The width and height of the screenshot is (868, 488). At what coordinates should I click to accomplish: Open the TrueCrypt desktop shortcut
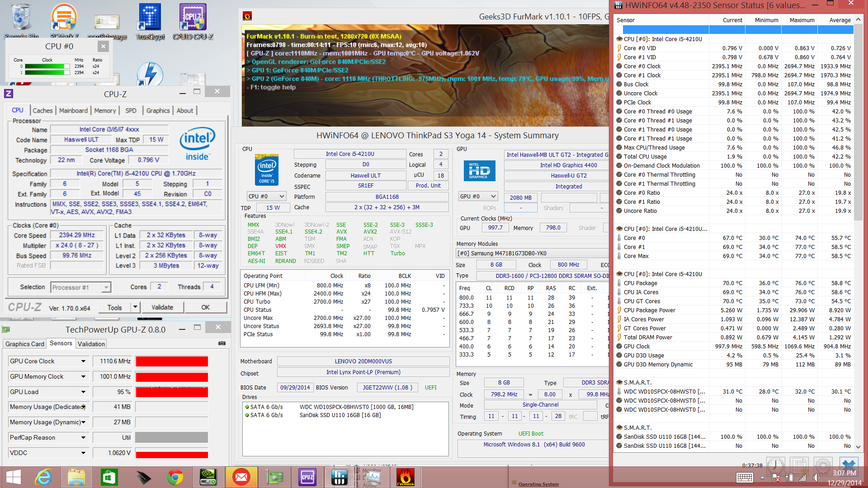(x=150, y=20)
